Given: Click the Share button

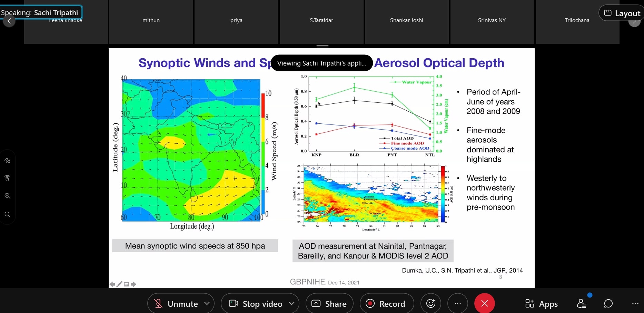Looking at the screenshot, I should click(329, 303).
